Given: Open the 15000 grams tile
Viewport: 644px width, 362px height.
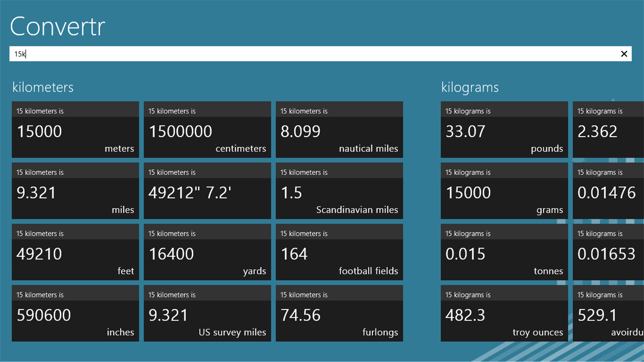Looking at the screenshot, I should [x=504, y=190].
